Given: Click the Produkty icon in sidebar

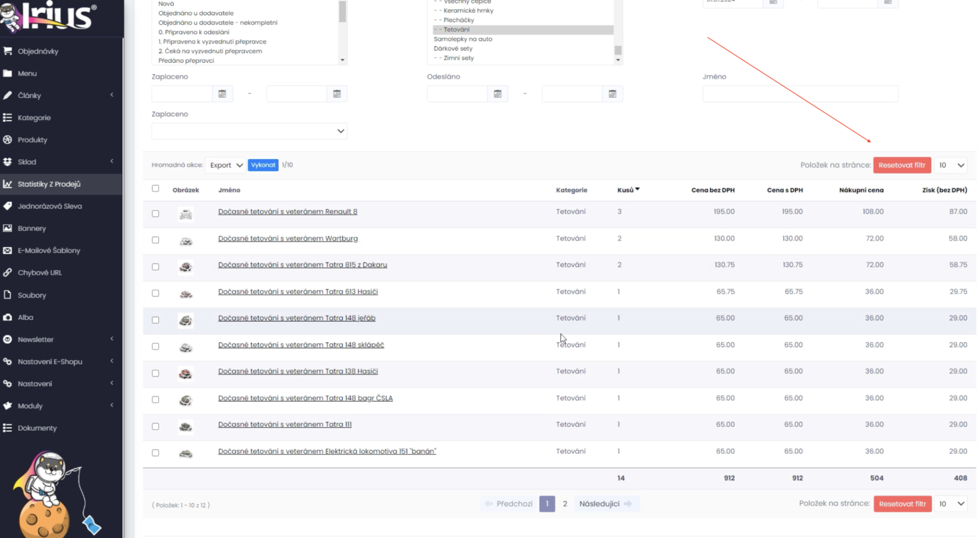Looking at the screenshot, I should (8, 139).
